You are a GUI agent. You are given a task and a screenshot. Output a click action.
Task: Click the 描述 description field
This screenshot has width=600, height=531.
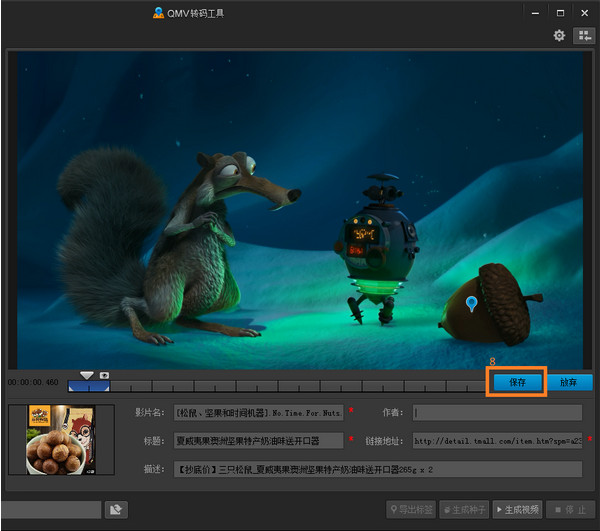tap(378, 469)
